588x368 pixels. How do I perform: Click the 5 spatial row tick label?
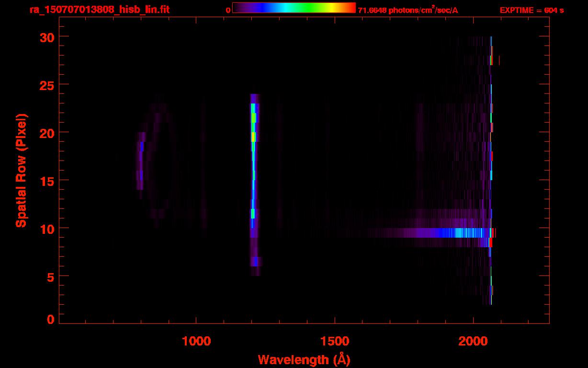[x=50, y=276]
